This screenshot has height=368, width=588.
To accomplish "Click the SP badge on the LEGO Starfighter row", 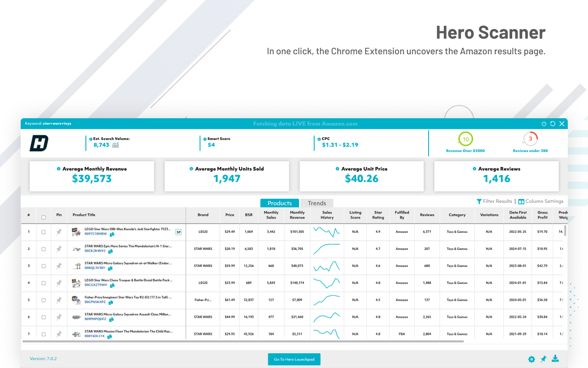I will click(x=178, y=232).
